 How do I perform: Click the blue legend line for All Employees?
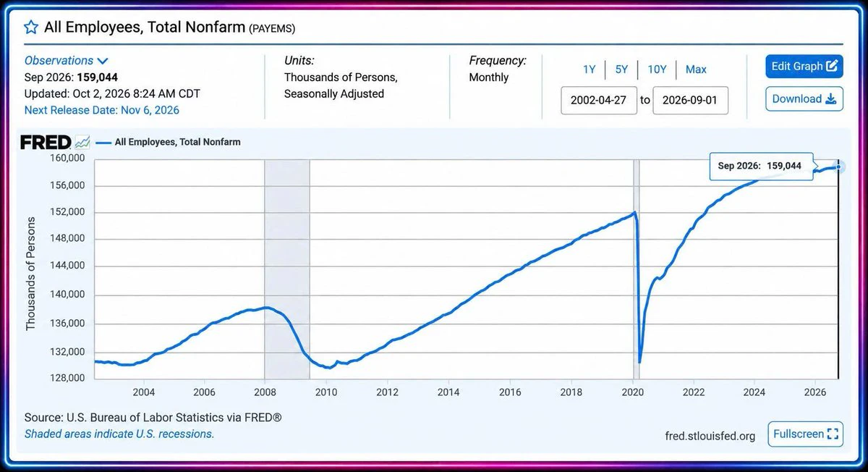(x=103, y=143)
